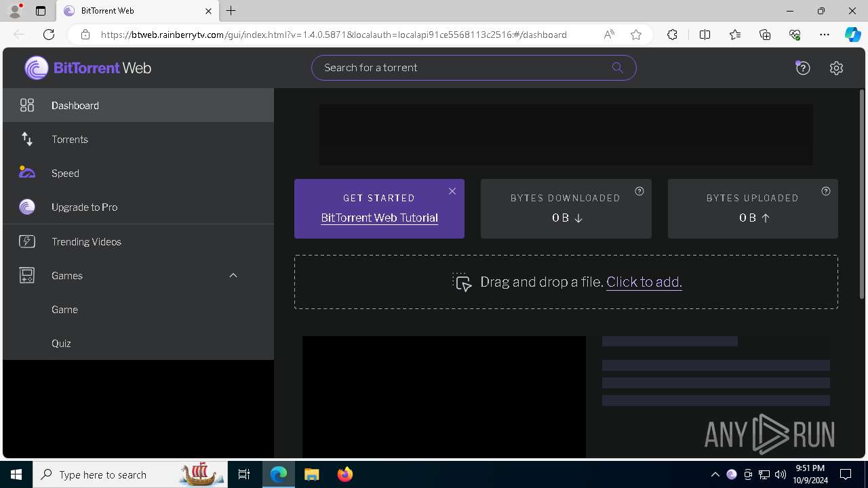
Task: Click the BitTorrent tray icon
Action: (x=732, y=474)
